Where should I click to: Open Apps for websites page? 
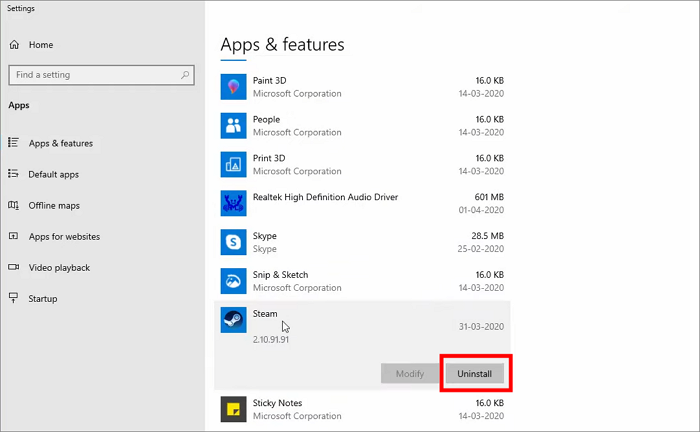tap(64, 237)
